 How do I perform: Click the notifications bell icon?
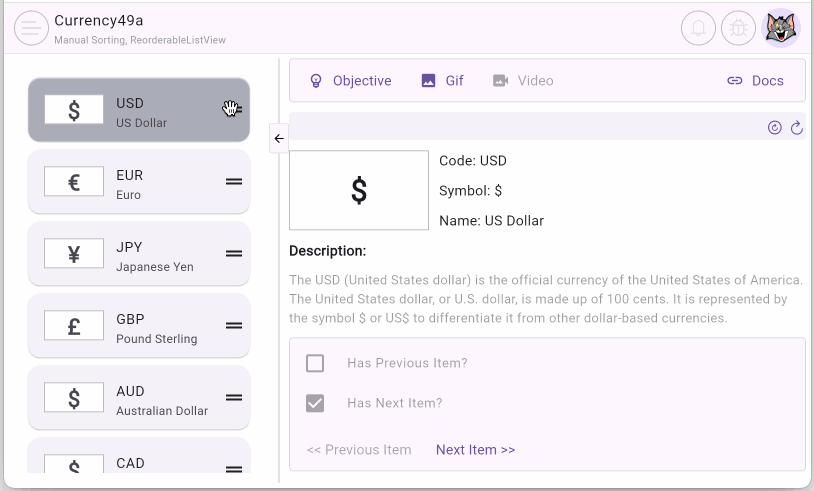pyautogui.click(x=698, y=28)
